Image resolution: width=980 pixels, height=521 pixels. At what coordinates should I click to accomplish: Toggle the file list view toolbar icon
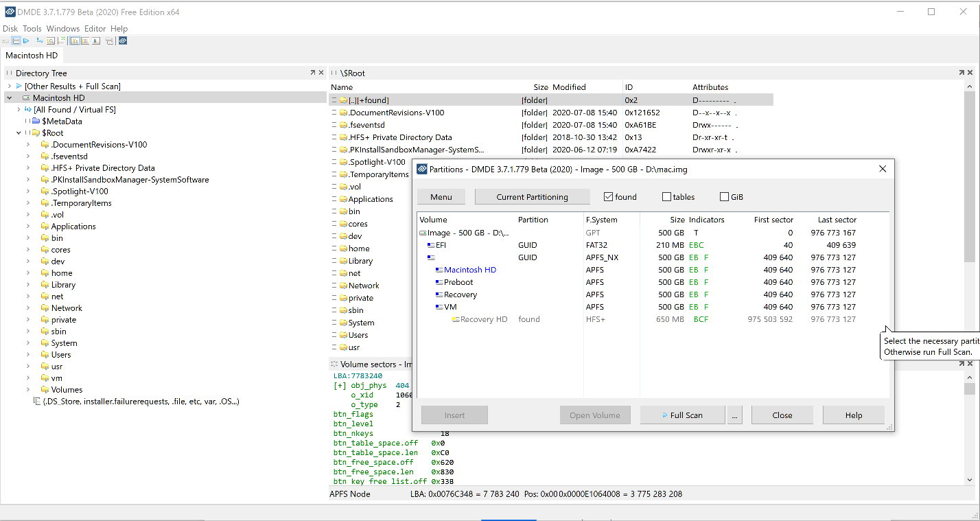point(85,41)
